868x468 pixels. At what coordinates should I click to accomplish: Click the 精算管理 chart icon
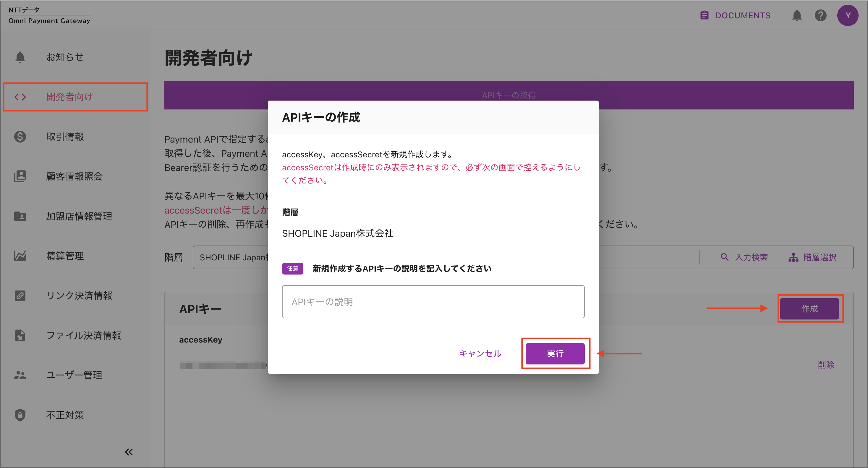click(x=20, y=256)
